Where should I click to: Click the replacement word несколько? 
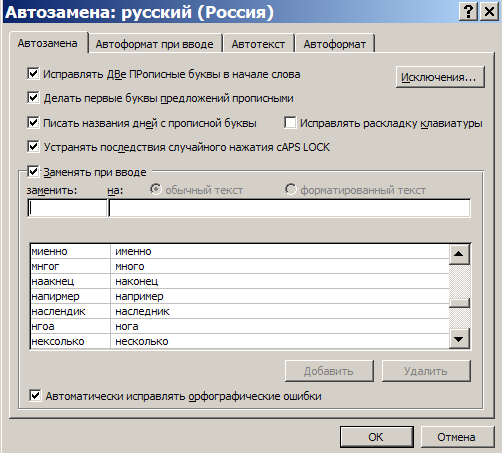[142, 341]
